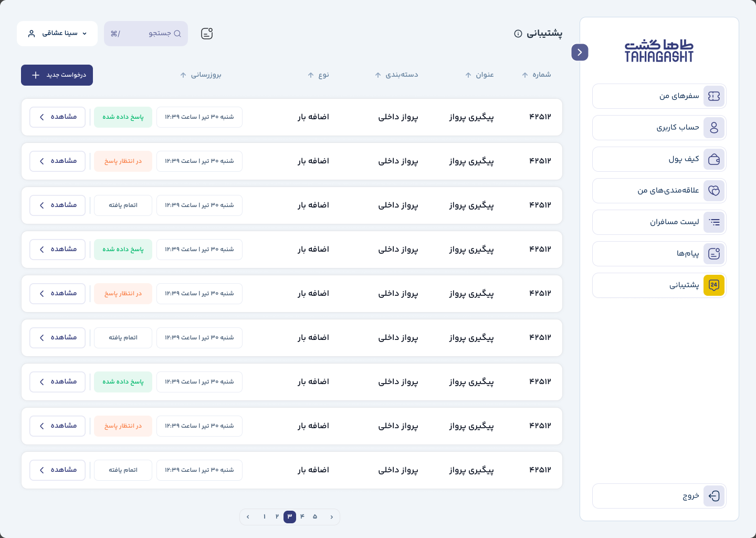Open سفرهای من menu item

pos(659,96)
